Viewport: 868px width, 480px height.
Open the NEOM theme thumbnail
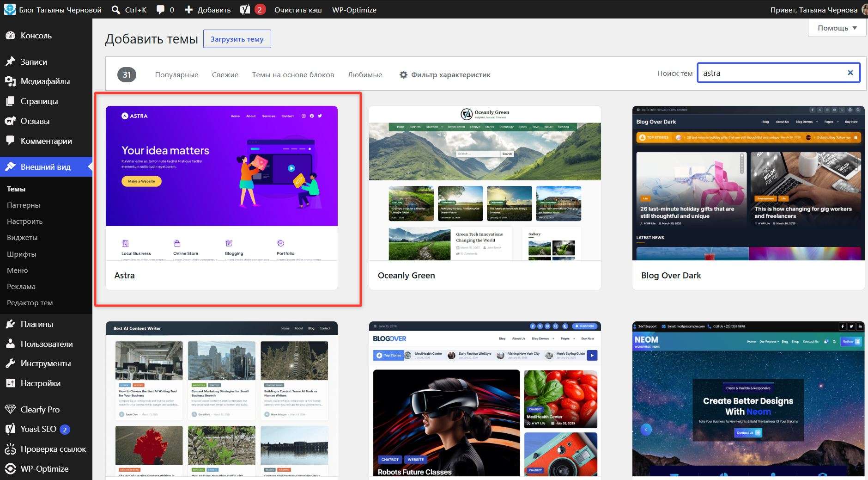[748, 399]
